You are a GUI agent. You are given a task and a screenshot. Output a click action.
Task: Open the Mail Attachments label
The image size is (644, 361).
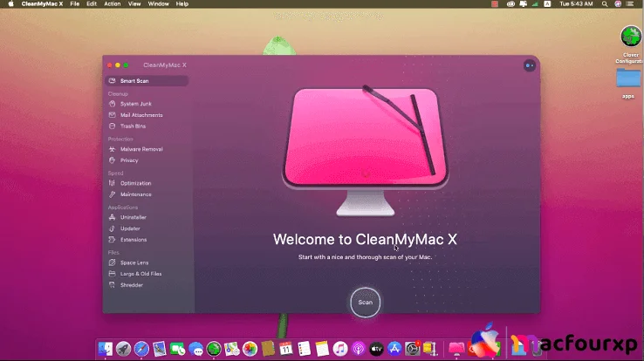coord(141,115)
